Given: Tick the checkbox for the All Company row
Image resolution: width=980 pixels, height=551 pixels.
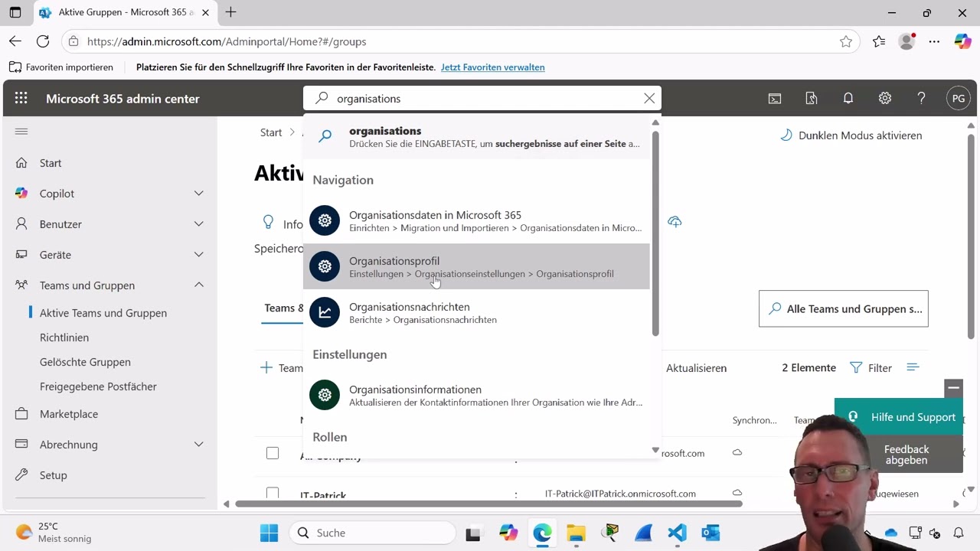Looking at the screenshot, I should tap(273, 453).
